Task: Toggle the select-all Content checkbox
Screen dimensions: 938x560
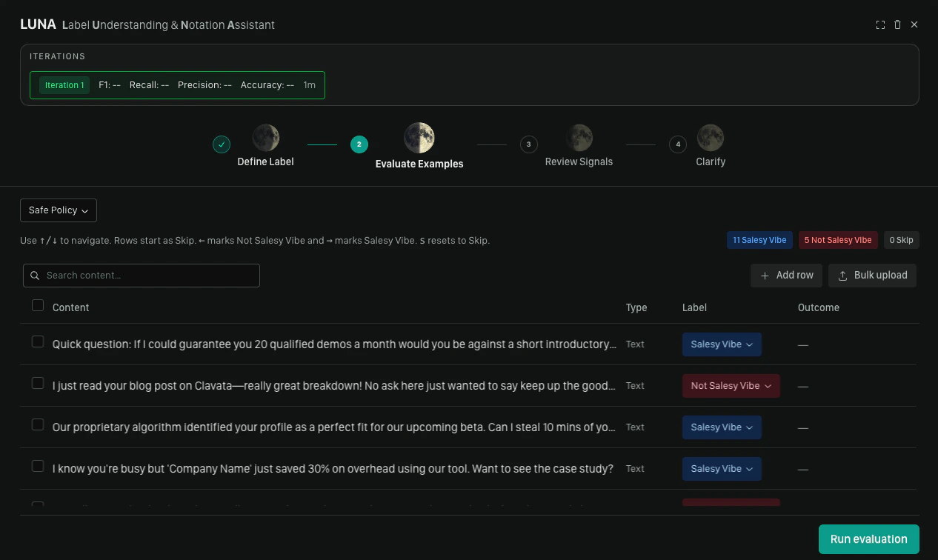Action: (38, 305)
